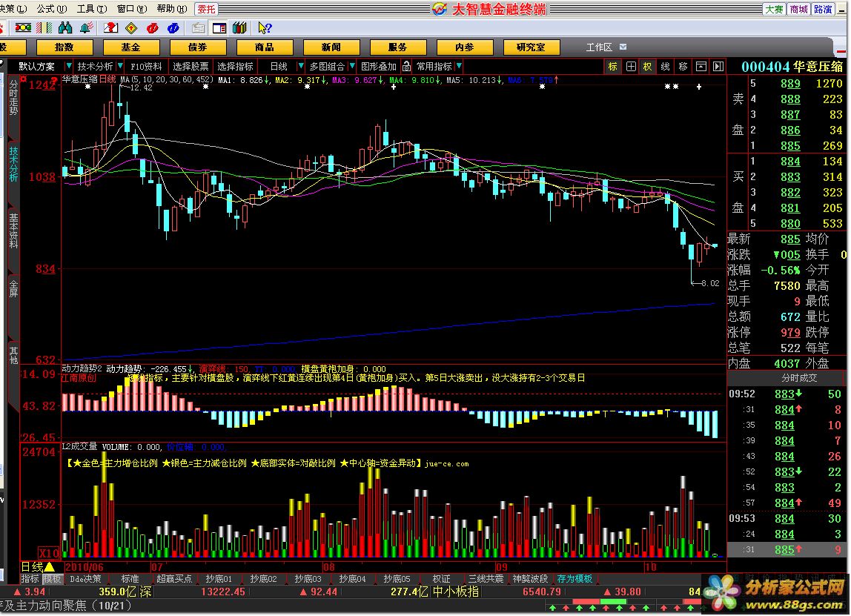Viewport: 851px width, 616px height.
Task: Click the 选择指标 toolbar item
Action: pos(235,66)
